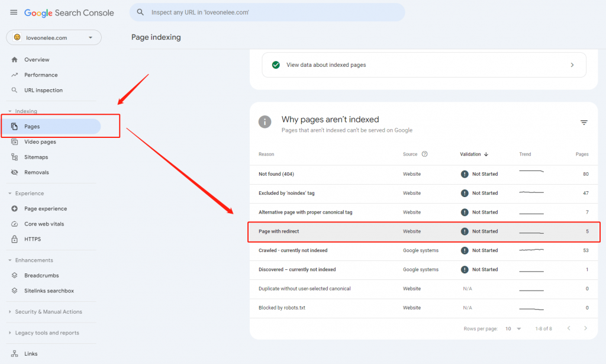Screen dimensions: 606x364
Task: Click the Overview home icon
Action: (x=14, y=60)
